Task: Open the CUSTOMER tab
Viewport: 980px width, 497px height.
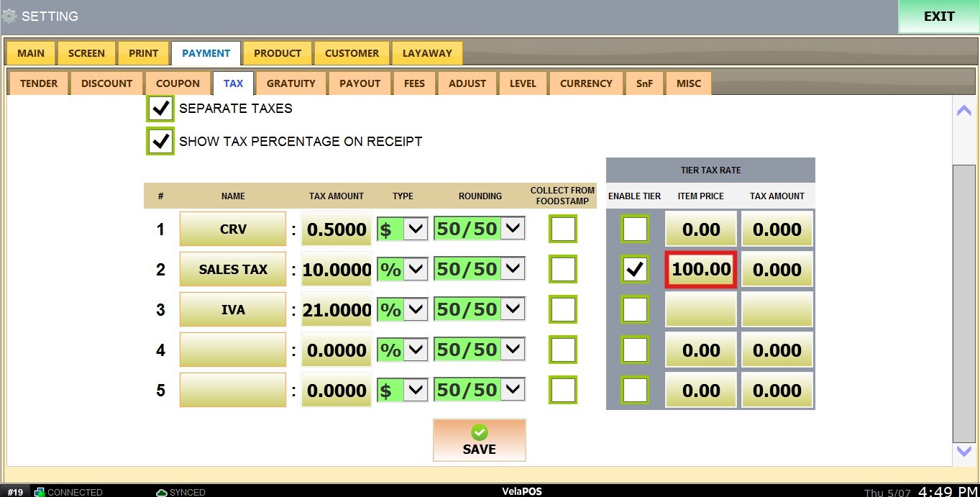Action: click(352, 53)
